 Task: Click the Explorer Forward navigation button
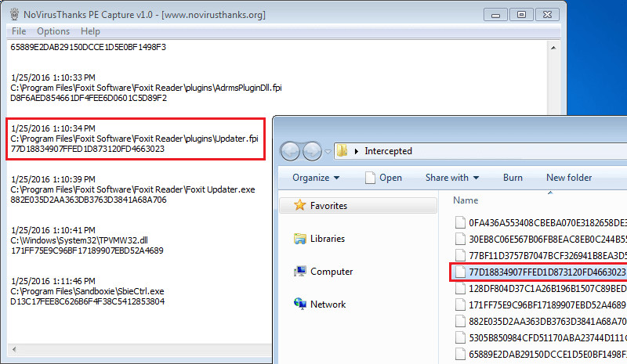pos(312,151)
